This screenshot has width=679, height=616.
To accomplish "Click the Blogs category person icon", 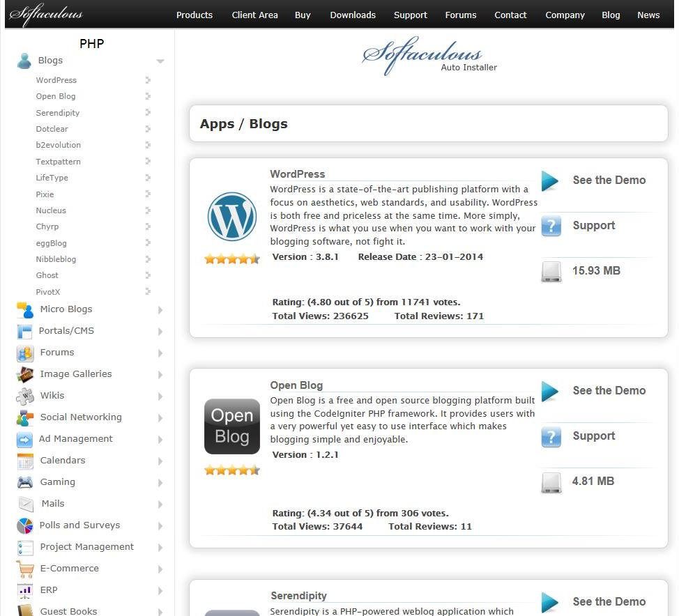I will [24, 61].
